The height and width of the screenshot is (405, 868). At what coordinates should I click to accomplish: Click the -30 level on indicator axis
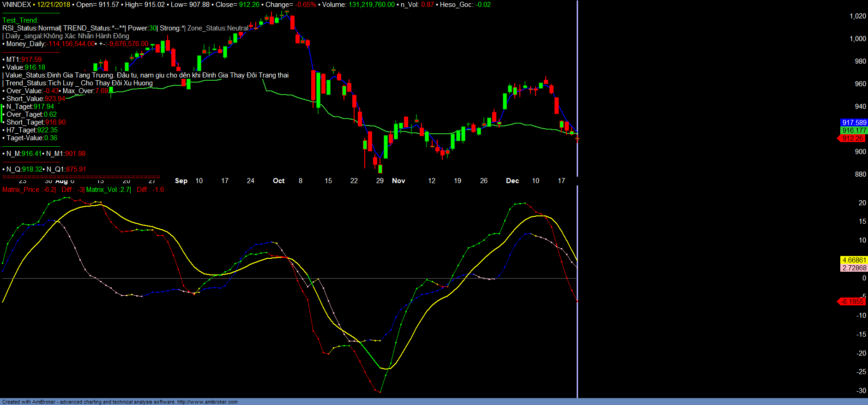tap(861, 391)
